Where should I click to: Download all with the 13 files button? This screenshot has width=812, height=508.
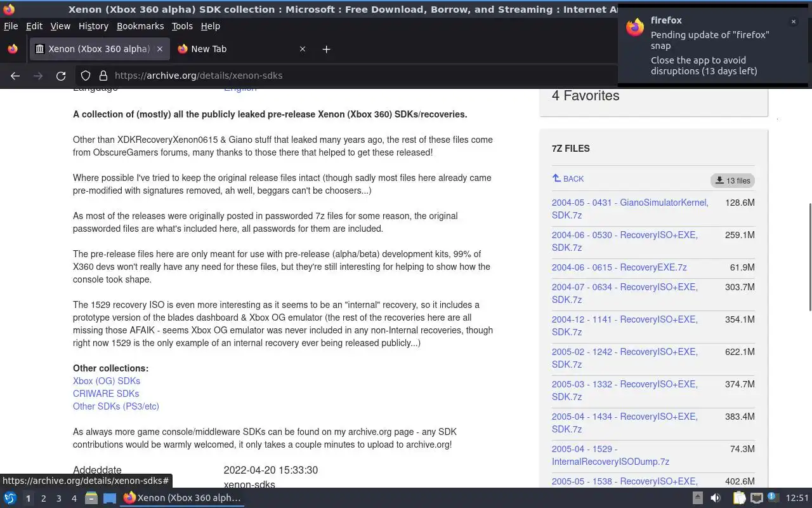733,180
